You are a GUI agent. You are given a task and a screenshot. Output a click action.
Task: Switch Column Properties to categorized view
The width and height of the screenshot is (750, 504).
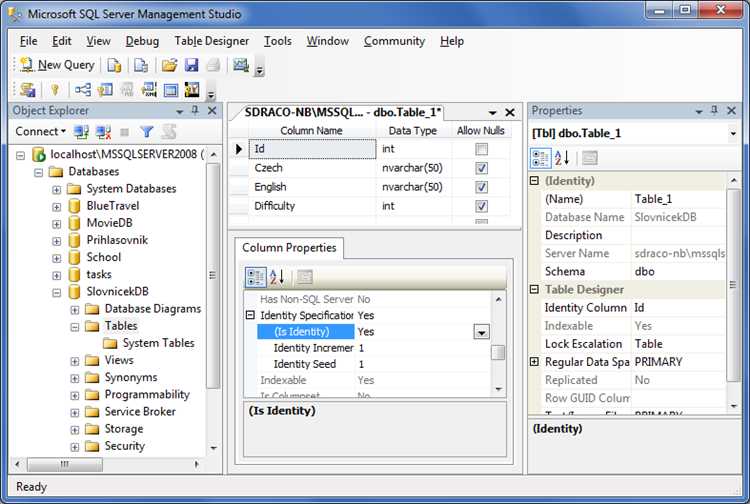[x=255, y=277]
